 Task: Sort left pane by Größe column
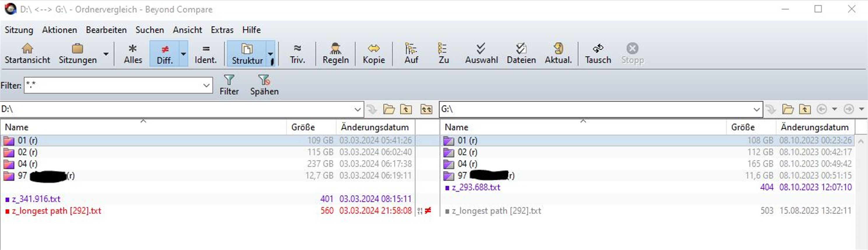point(311,127)
